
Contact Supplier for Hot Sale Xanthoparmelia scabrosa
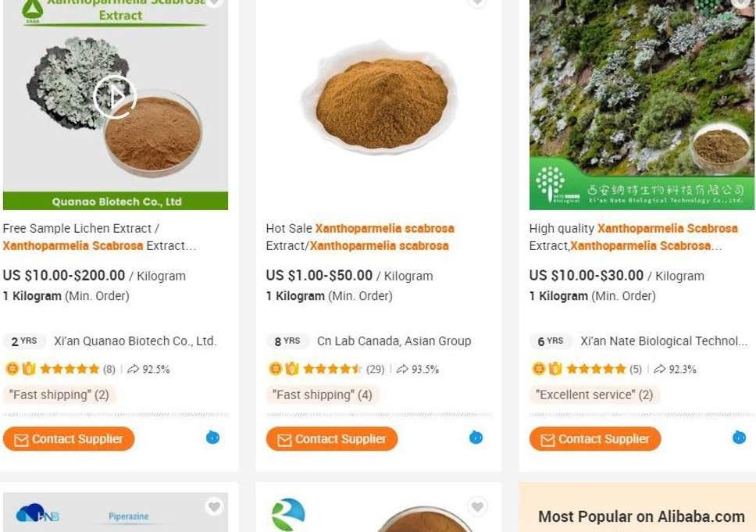332,439
